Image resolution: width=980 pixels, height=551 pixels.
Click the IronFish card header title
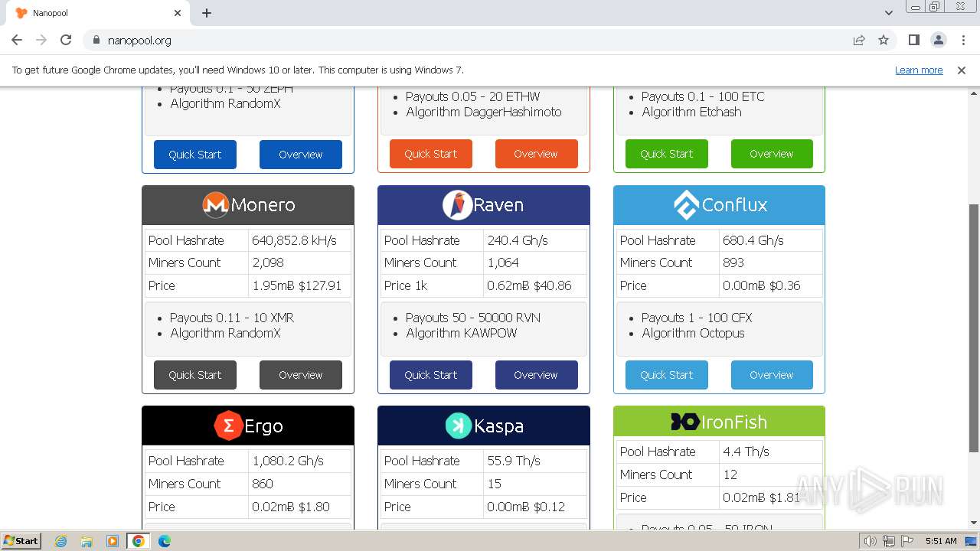[x=734, y=422]
